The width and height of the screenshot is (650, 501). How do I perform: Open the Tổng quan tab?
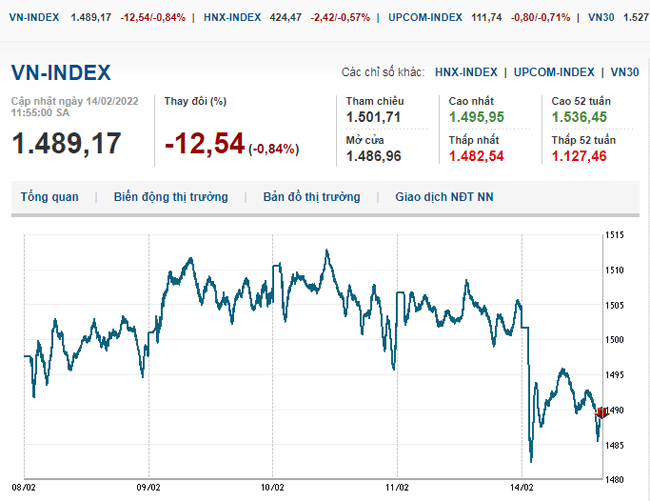(x=49, y=197)
